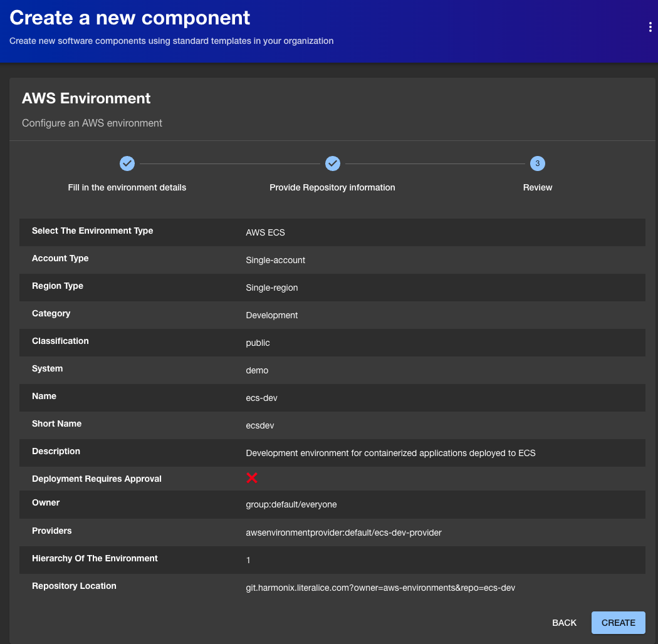Click the standard templates subtitle in header
This screenshot has width=658, height=644.
click(x=172, y=41)
